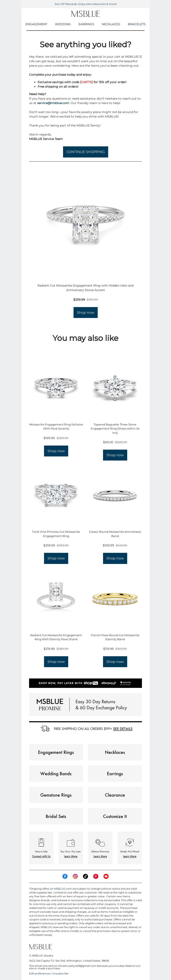Open the Facebook social icon
The height and width of the screenshot is (980, 171).
[65, 876]
